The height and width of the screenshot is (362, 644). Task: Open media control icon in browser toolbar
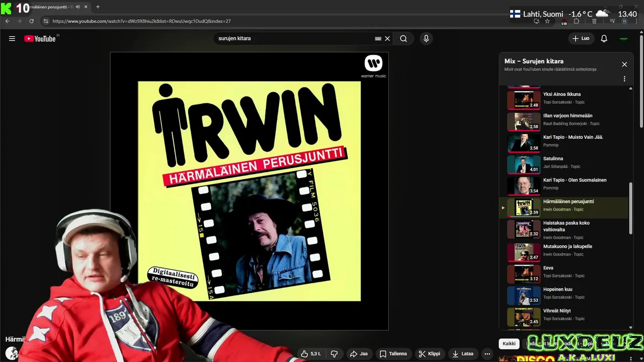click(x=612, y=21)
